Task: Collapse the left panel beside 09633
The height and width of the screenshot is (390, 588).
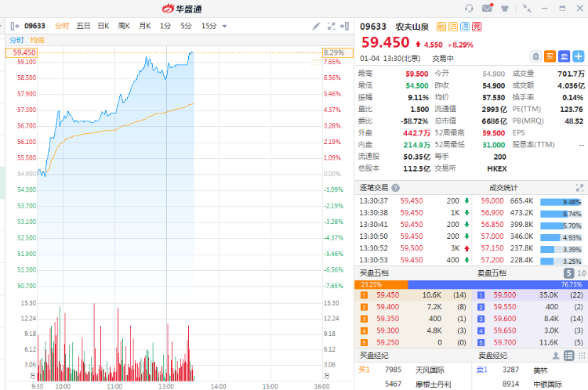Action: click(15, 26)
